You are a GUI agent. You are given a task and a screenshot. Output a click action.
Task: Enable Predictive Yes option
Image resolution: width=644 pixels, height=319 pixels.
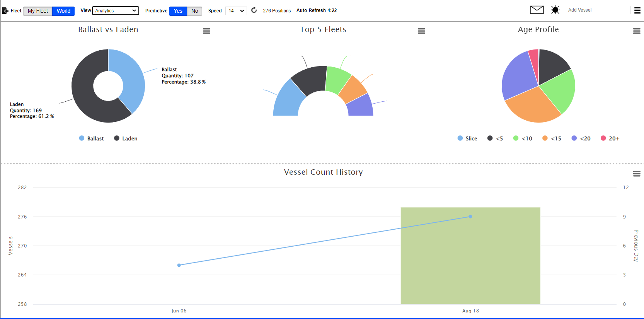coord(178,11)
